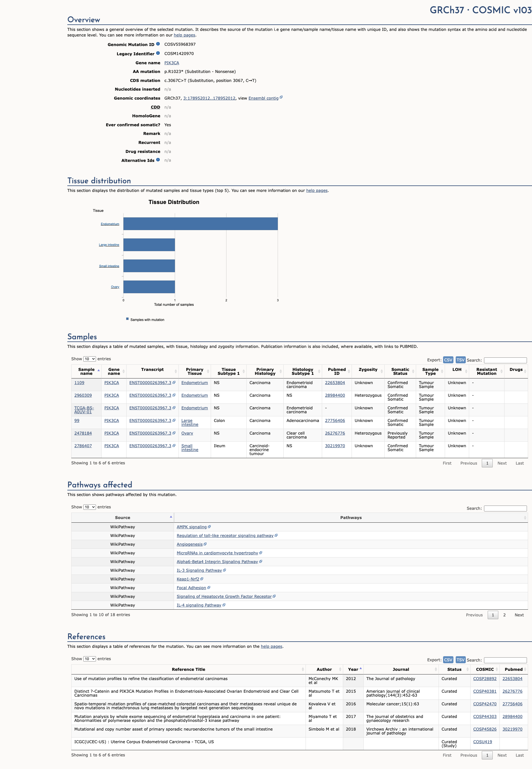Go to page 2 of Pathways table
This screenshot has height=769, width=532.
[x=504, y=615]
